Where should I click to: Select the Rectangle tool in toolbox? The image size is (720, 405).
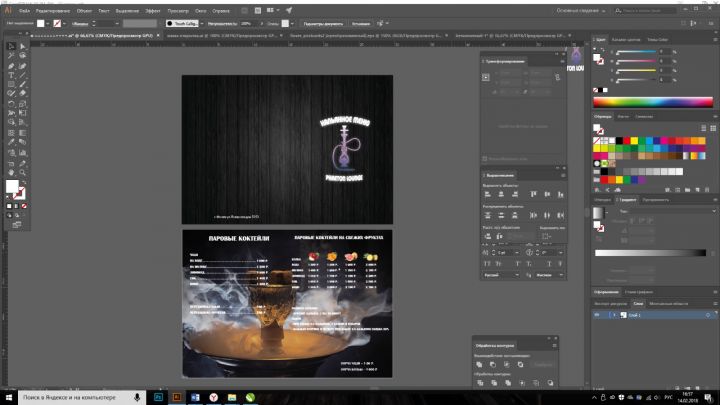click(11, 84)
